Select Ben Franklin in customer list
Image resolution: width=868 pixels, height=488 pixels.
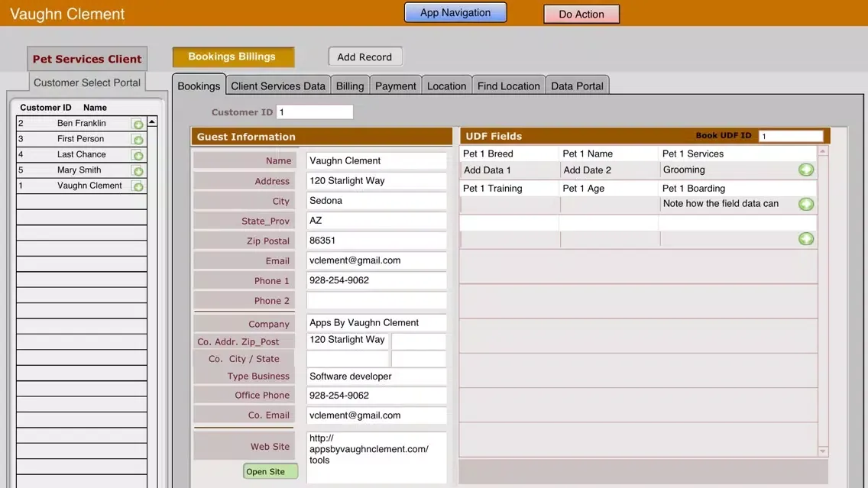(81, 123)
